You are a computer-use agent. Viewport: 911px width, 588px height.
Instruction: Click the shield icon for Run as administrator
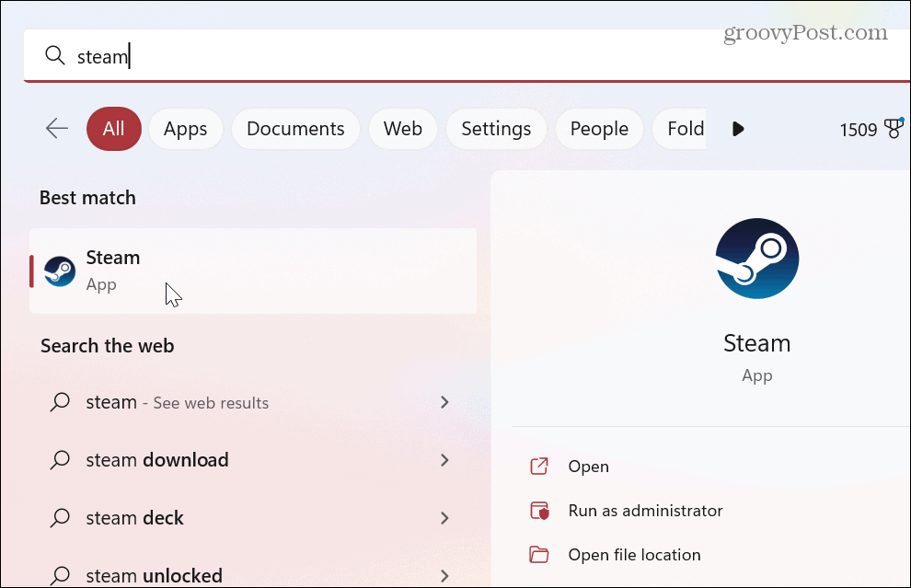(540, 510)
